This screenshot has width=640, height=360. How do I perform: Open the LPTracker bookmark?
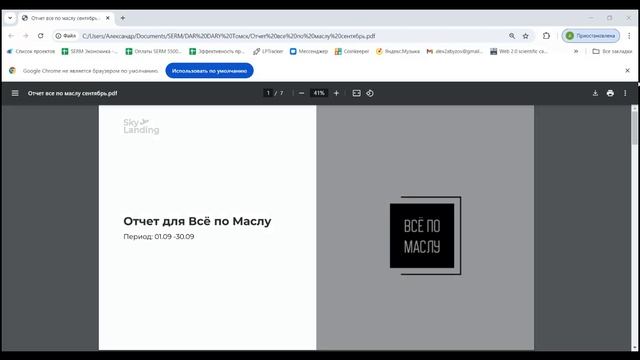(x=268, y=51)
